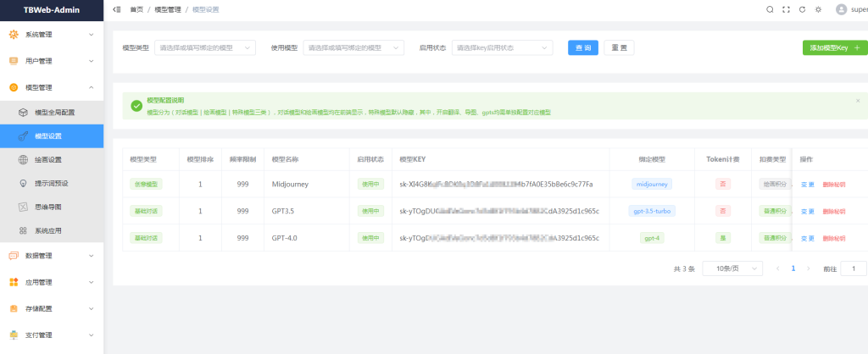The image size is (868, 354).
Task: Click 删除秘钥 for the GPT-4.0 row
Action: pyautogui.click(x=833, y=238)
